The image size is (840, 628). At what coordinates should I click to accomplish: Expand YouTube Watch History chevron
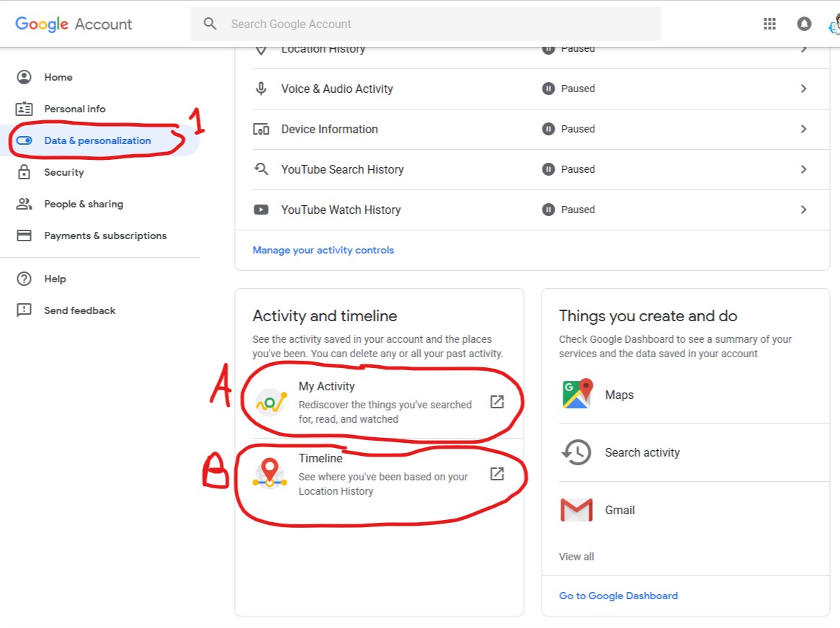804,210
